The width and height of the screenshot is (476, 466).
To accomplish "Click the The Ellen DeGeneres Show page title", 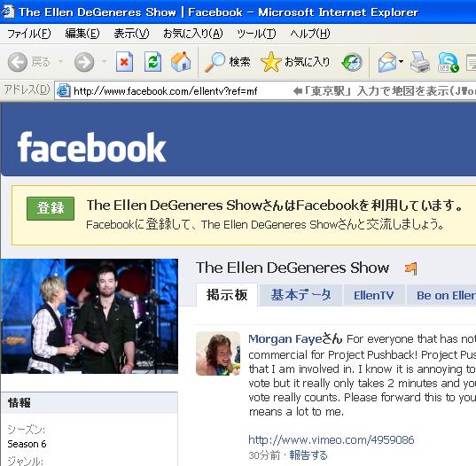I will (x=293, y=268).
